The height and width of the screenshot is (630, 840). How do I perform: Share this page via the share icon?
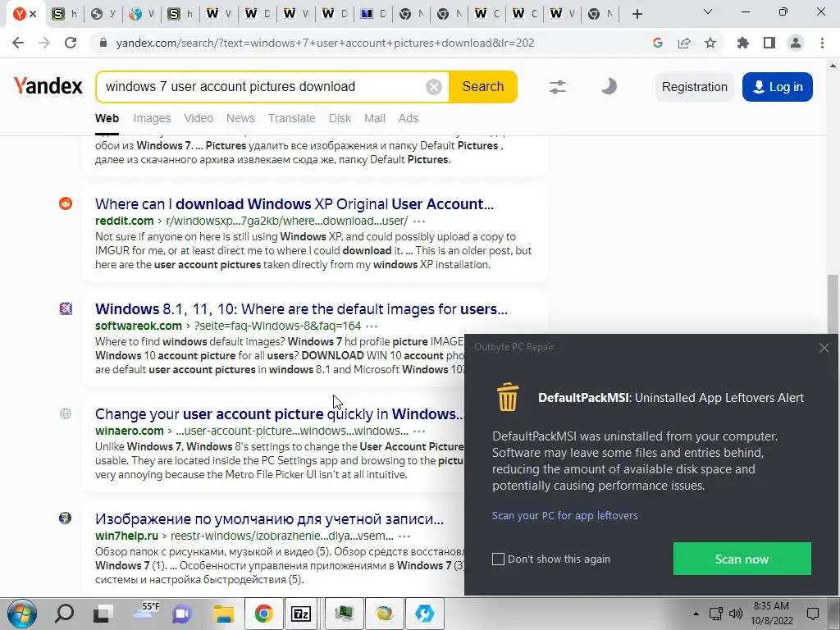684,43
